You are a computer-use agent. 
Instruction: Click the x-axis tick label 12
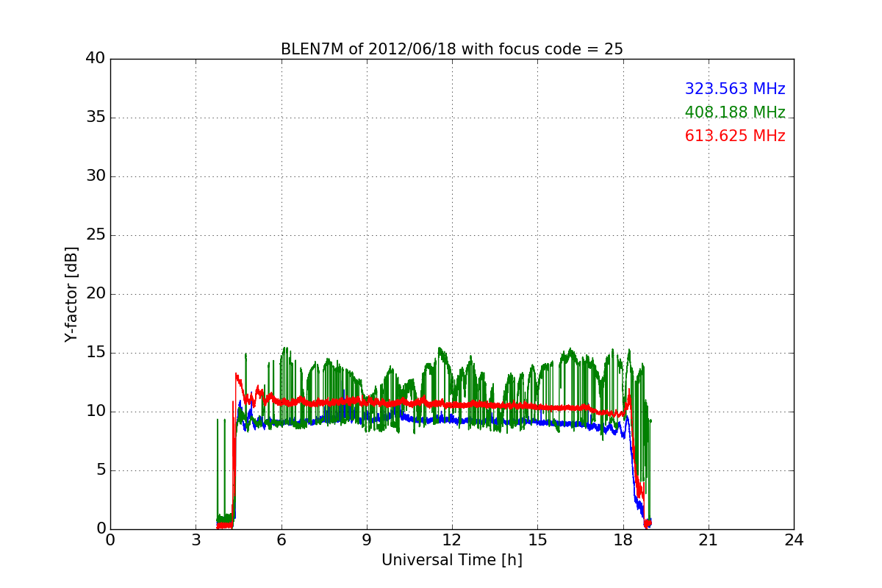[452, 540]
